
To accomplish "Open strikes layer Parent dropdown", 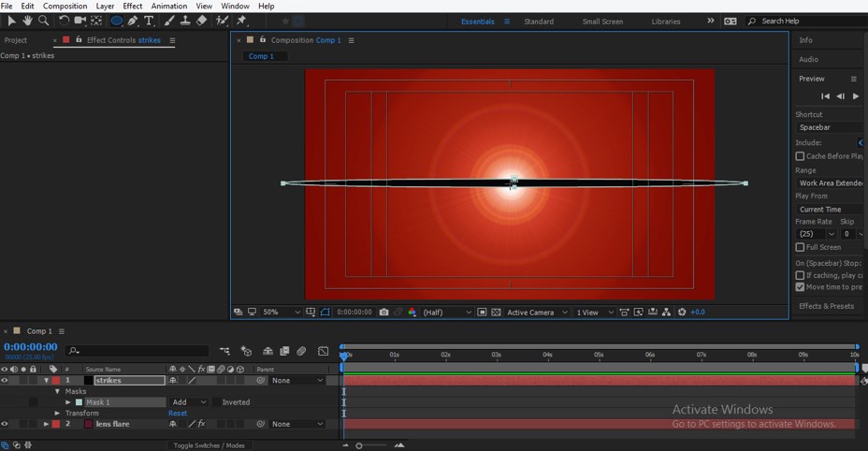I will (297, 381).
